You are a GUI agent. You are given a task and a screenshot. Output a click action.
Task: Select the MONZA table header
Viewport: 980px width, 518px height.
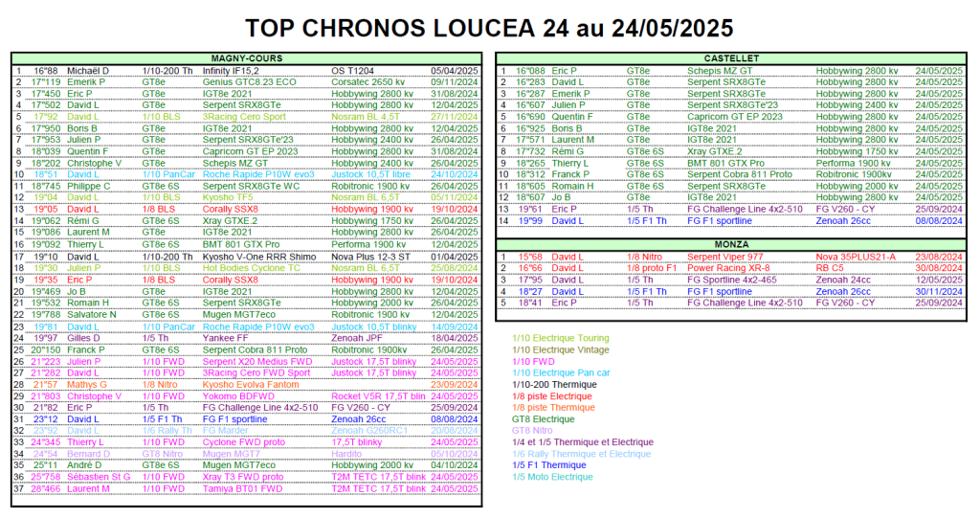tap(731, 244)
